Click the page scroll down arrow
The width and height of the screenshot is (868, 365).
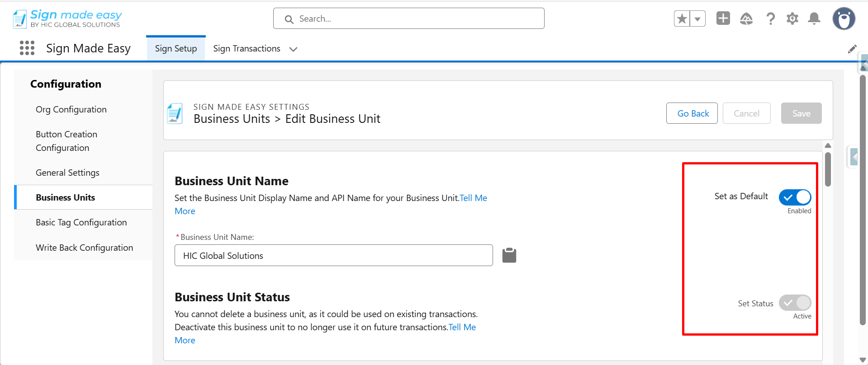(x=863, y=360)
